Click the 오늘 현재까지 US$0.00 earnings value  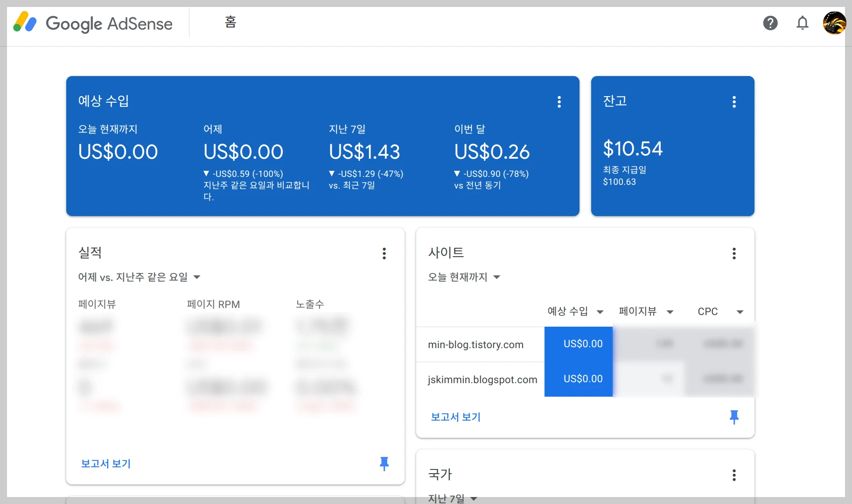pos(118,152)
